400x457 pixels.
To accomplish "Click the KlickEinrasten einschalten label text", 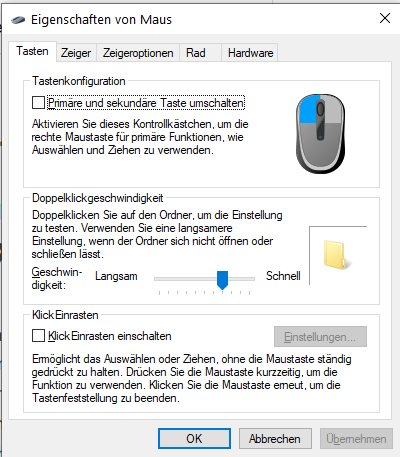I will pyautogui.click(x=110, y=336).
